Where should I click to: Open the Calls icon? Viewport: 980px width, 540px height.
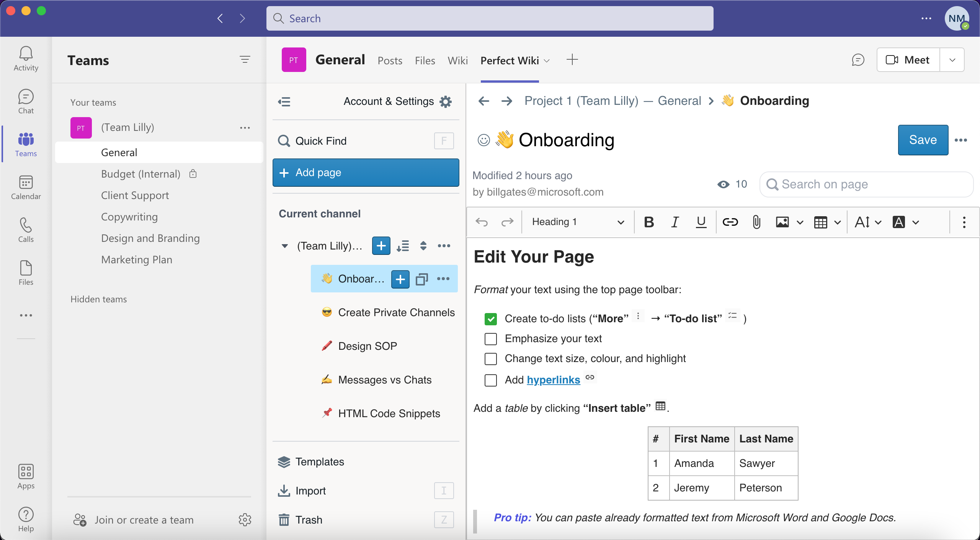click(26, 230)
